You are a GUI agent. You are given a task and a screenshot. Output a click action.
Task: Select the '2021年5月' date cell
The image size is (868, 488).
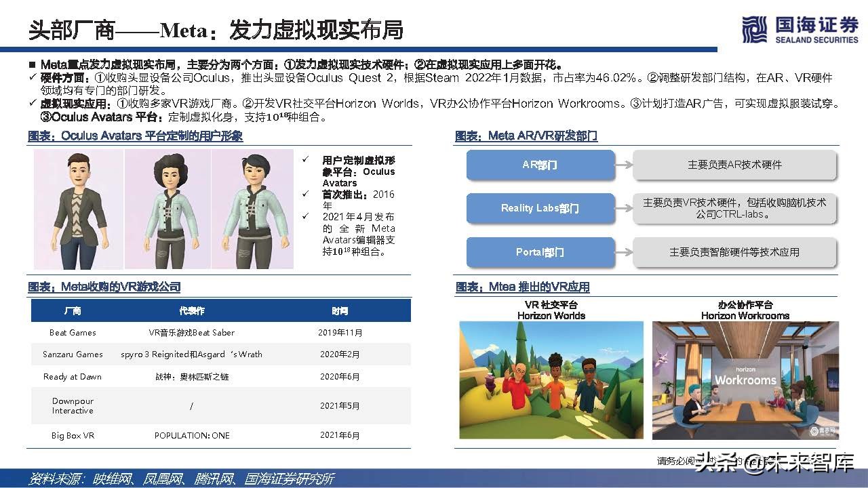pyautogui.click(x=340, y=406)
